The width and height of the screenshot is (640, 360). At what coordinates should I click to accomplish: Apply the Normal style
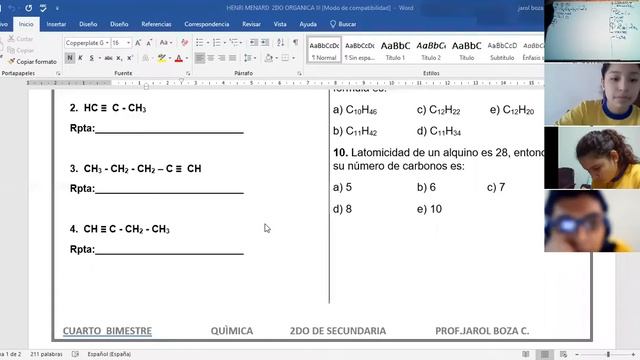point(324,50)
